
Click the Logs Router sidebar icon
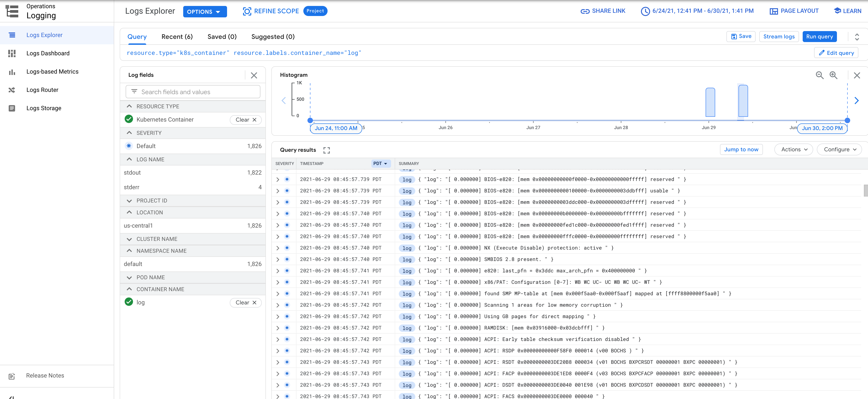click(12, 89)
